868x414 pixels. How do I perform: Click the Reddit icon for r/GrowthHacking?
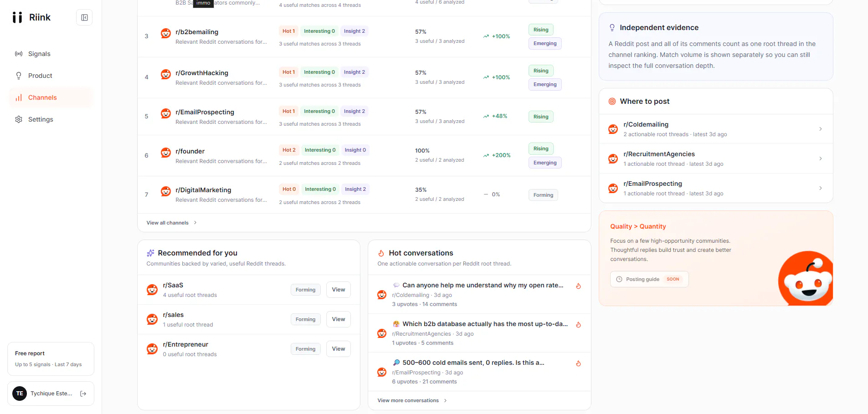click(x=166, y=74)
